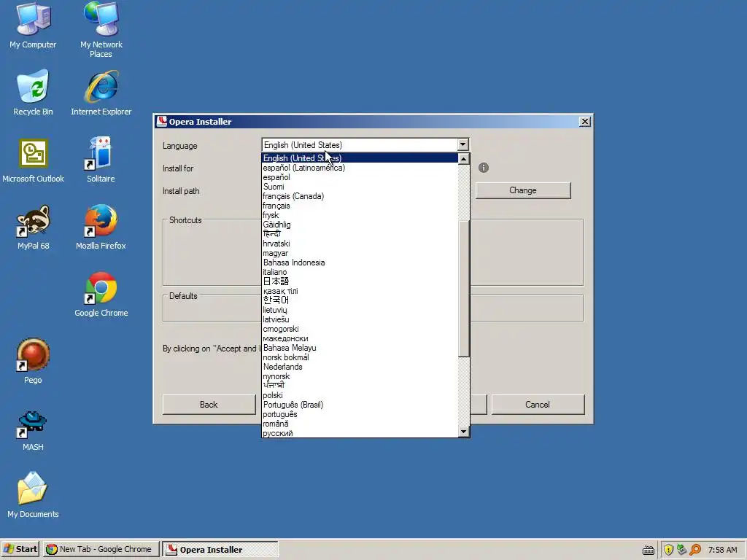
Task: Select italiano language entry
Action: (x=360, y=272)
